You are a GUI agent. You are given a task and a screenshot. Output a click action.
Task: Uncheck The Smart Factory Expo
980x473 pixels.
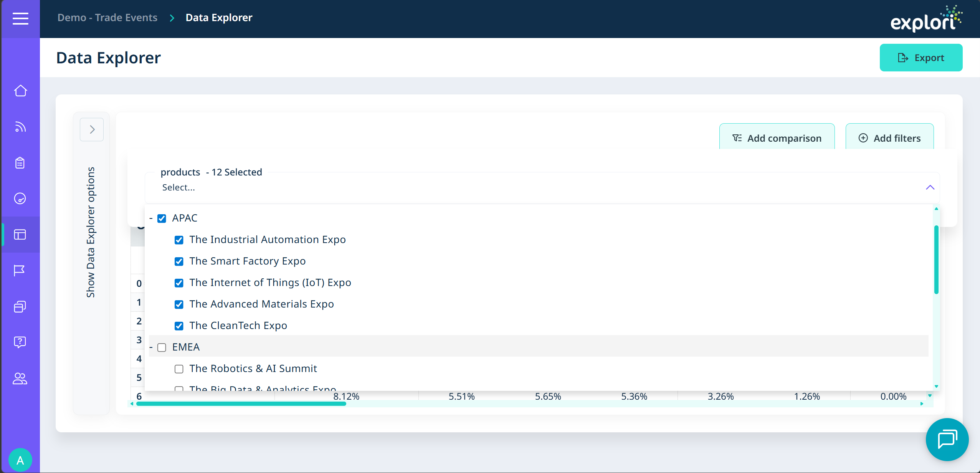point(179,261)
